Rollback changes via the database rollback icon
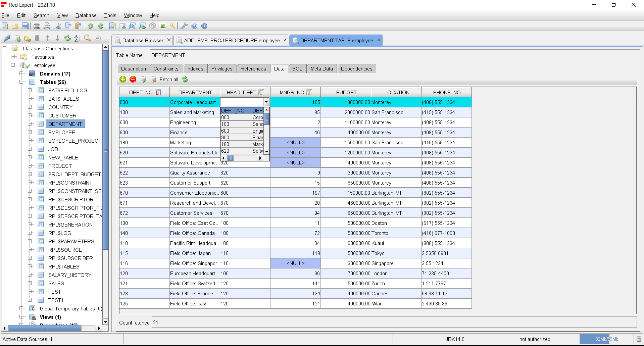This screenshot has height=346, width=644. point(153,79)
